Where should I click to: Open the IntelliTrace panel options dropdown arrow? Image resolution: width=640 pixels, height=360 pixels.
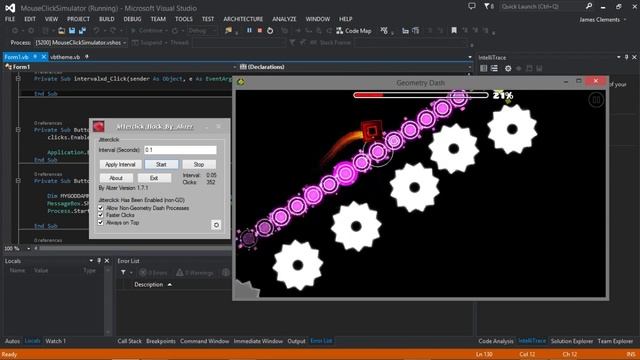(x=618, y=58)
